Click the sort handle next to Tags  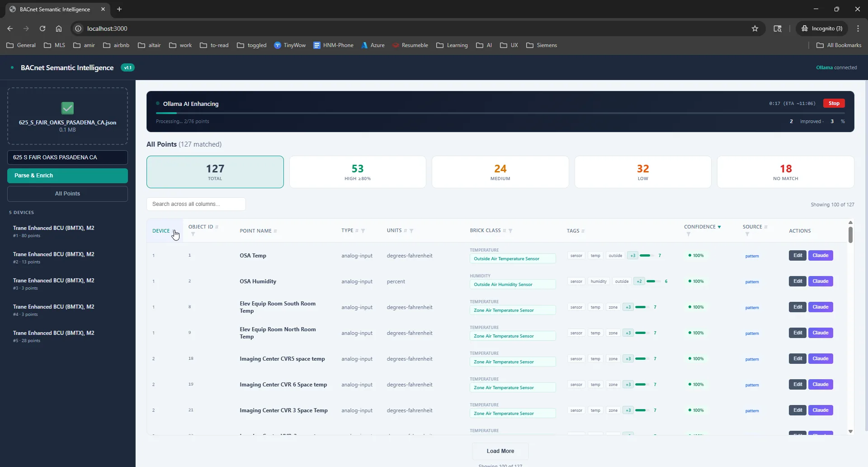[x=583, y=231]
